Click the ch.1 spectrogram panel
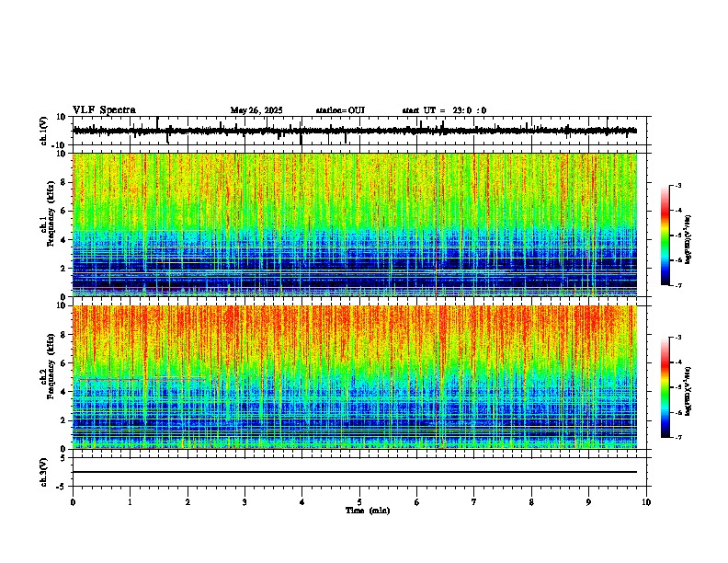Image resolution: width=728 pixels, height=563 pixels. coord(355,224)
